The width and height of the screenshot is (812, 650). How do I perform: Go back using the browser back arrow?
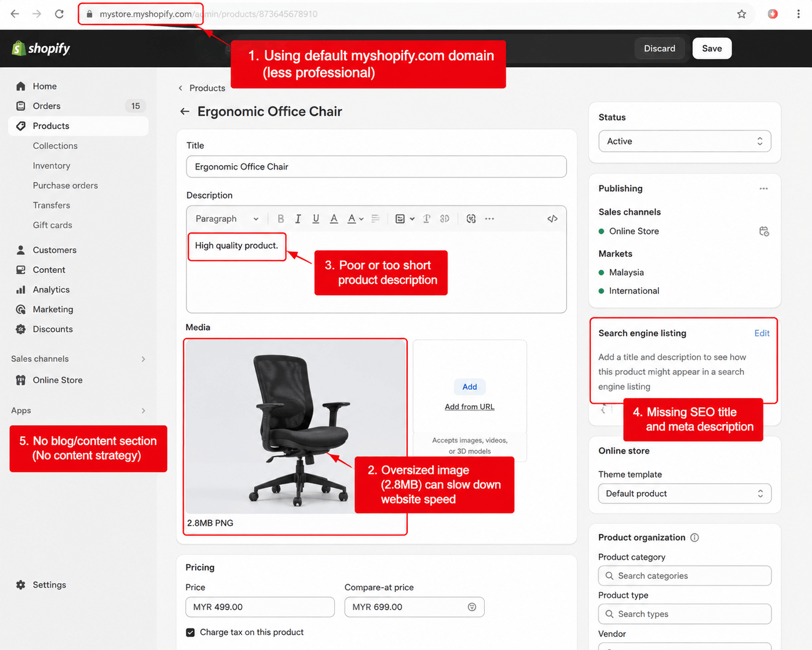click(15, 14)
